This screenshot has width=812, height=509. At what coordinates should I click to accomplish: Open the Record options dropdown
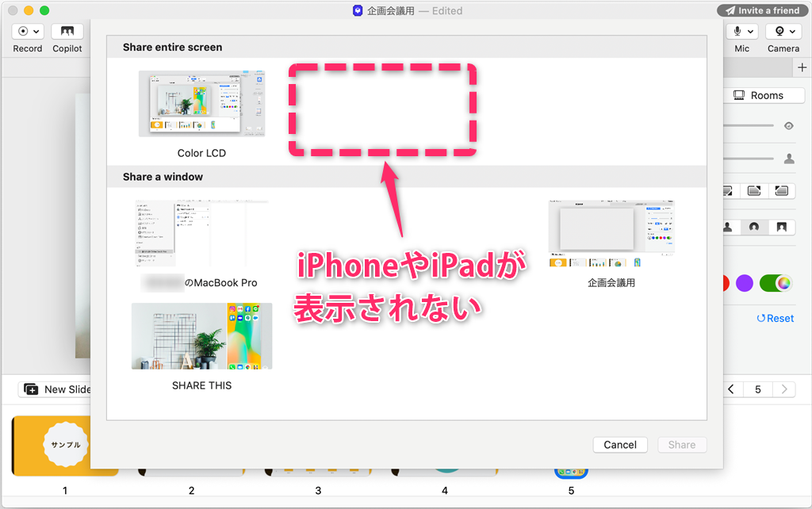36,31
